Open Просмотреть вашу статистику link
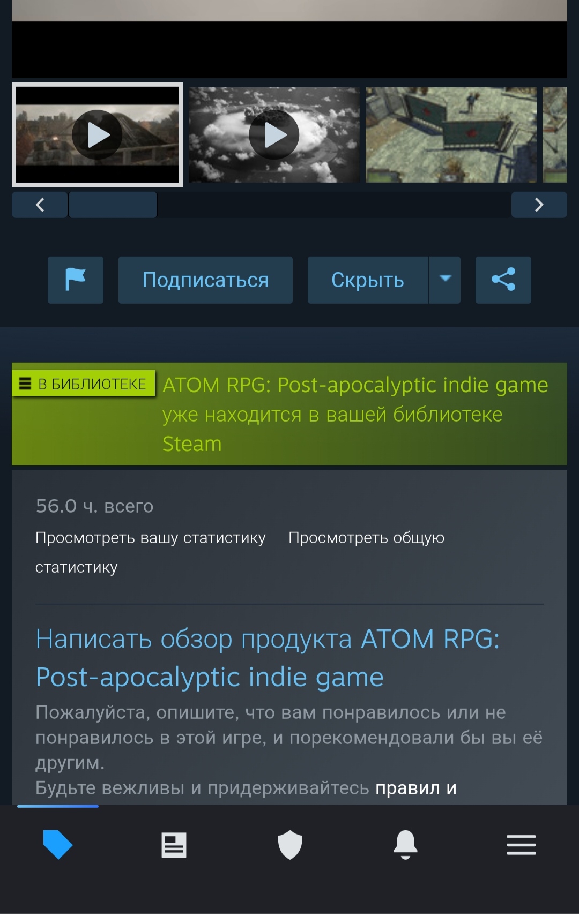Image resolution: width=579 pixels, height=924 pixels. pos(150,538)
